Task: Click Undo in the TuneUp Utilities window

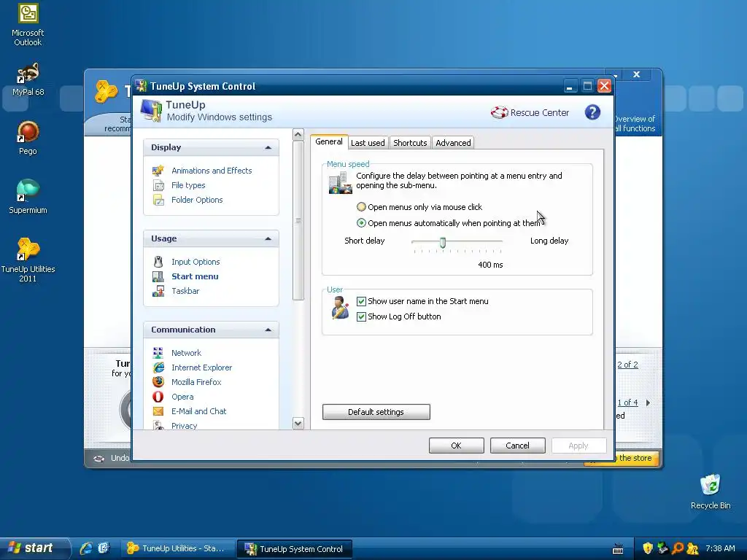Action: [x=120, y=458]
